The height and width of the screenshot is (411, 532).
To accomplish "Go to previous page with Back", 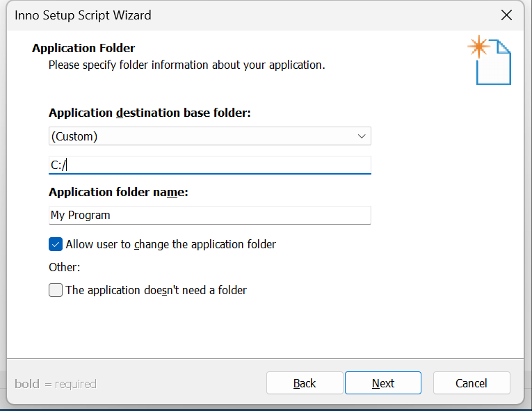I will coord(305,382).
